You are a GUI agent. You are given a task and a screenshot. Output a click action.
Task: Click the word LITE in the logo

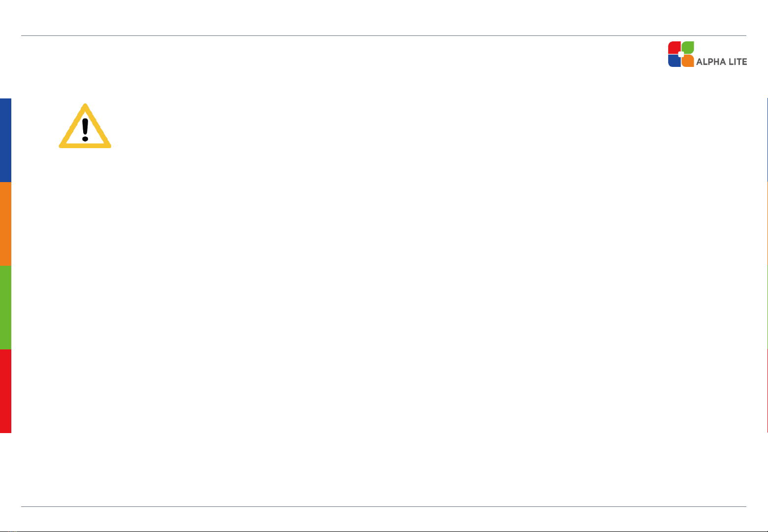[x=738, y=62]
